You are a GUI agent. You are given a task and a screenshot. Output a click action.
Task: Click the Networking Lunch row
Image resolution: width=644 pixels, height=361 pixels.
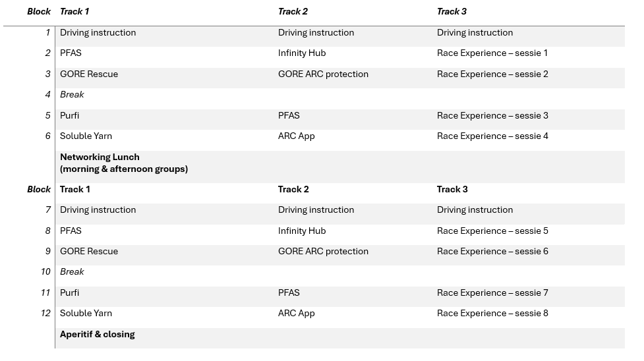tap(339, 166)
